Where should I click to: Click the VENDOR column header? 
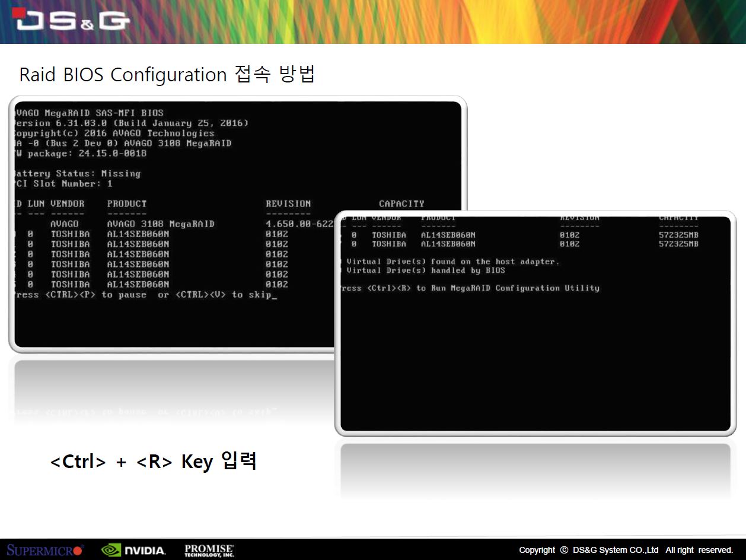(x=67, y=203)
